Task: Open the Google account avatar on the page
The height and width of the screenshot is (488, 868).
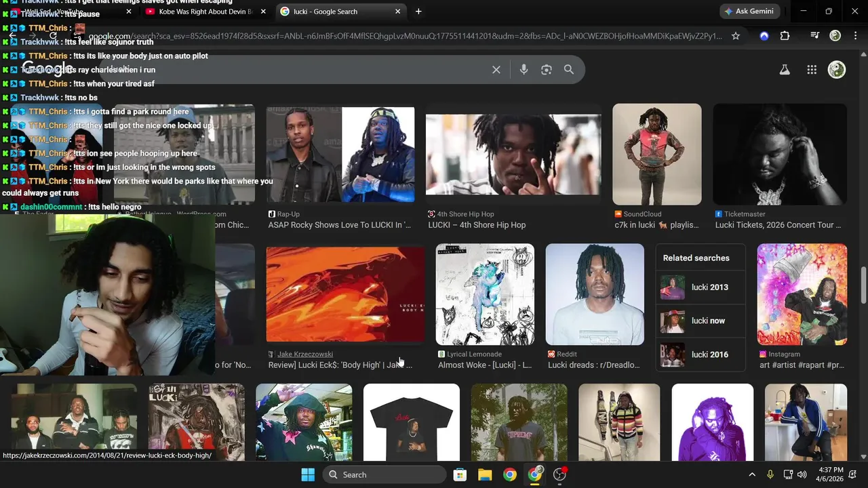Action: click(x=837, y=70)
